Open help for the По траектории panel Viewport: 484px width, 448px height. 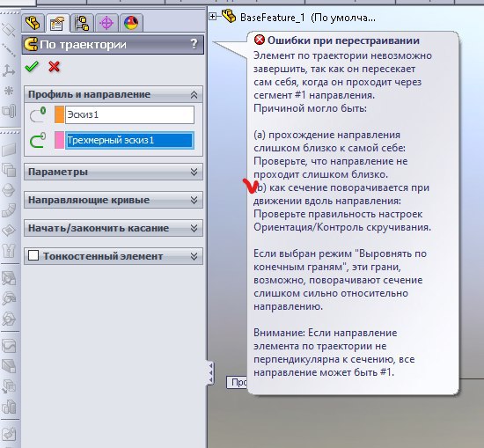point(194,43)
